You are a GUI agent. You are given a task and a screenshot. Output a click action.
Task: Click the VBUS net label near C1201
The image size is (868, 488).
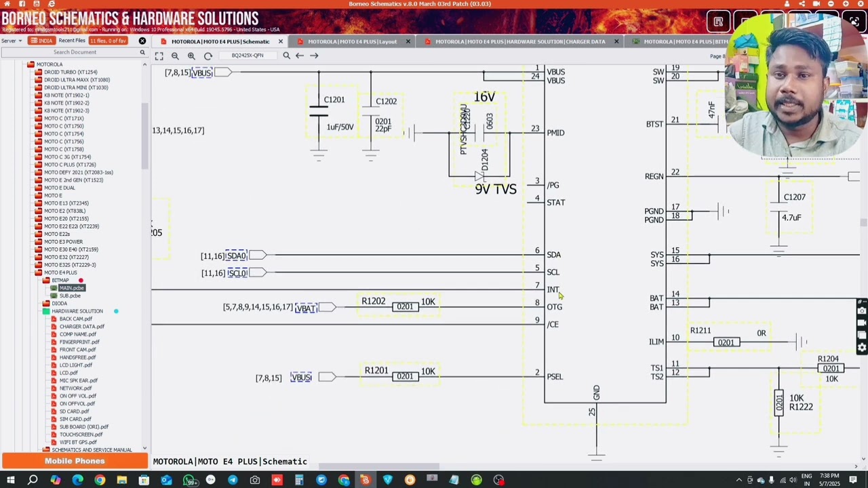tap(202, 73)
